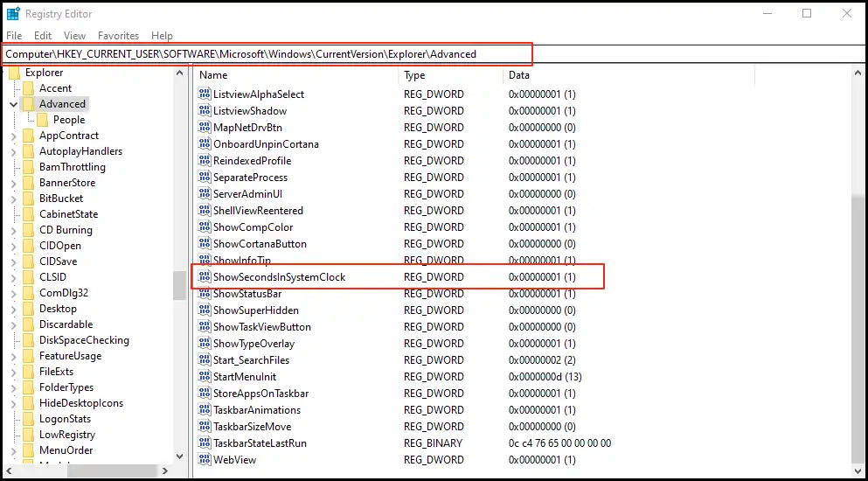Click the MapNetDrvBtn value icon
The image size is (868, 481).
[205, 128]
